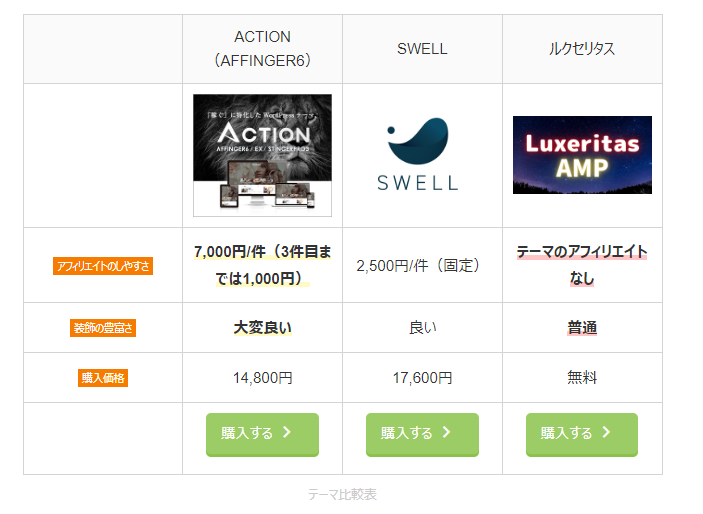Viewport: 703px width, 514px height.
Task: Select the ACTION (AFFINGER6) column header
Action: tap(262, 48)
